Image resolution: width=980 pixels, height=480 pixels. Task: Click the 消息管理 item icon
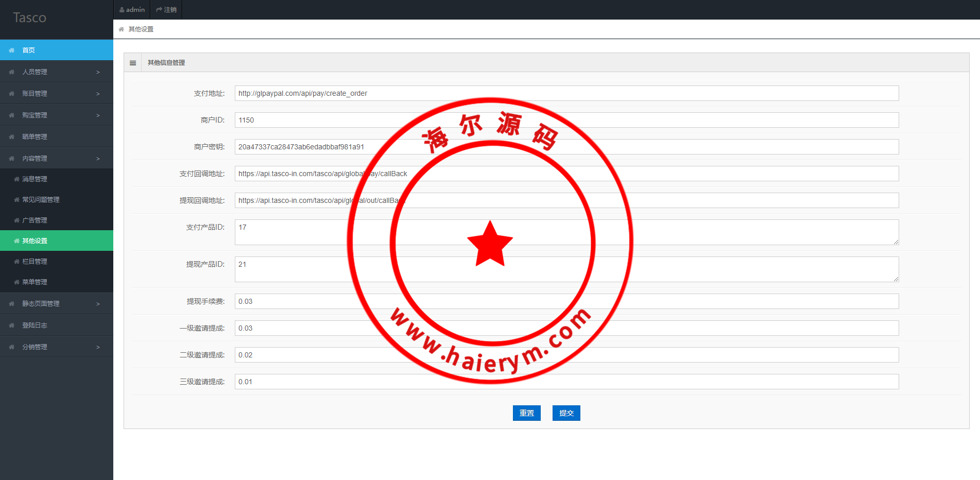coord(16,179)
